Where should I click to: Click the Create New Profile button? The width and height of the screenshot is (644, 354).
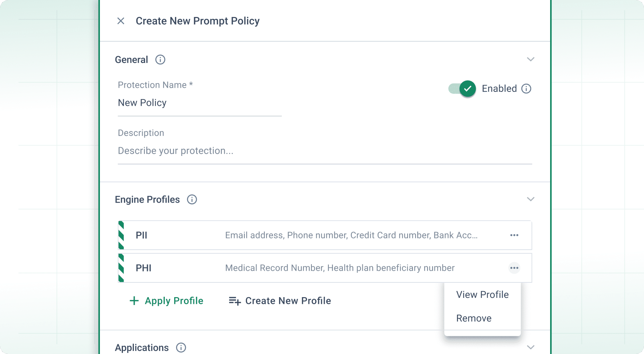point(288,301)
